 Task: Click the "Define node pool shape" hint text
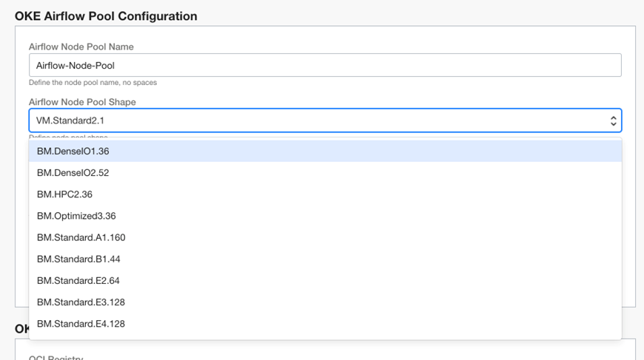(x=68, y=137)
